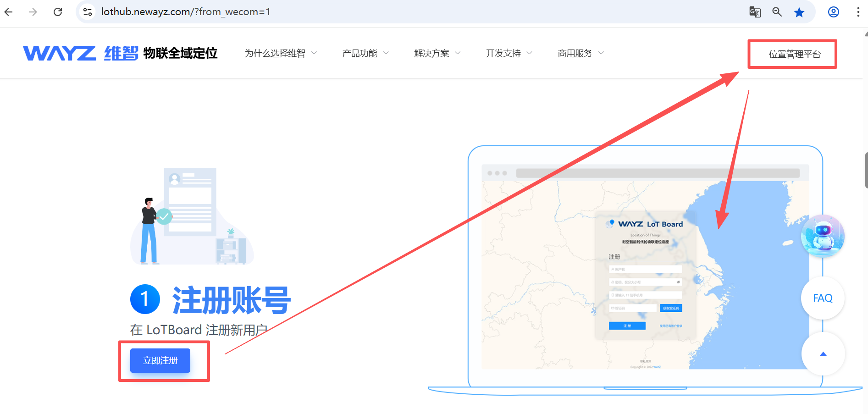Open the zoom magnifier icon
Viewport: 868px width, 414px height.
[777, 12]
